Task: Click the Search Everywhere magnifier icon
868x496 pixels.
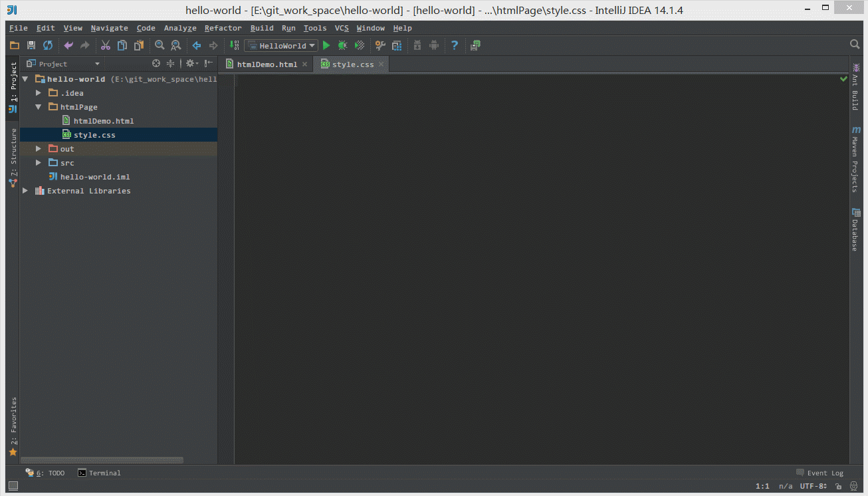Action: (855, 44)
